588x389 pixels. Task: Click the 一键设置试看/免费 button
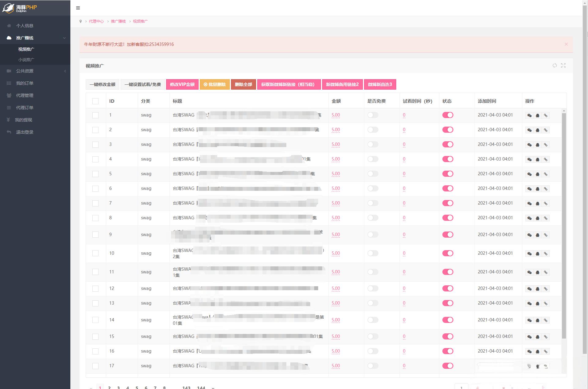(143, 84)
